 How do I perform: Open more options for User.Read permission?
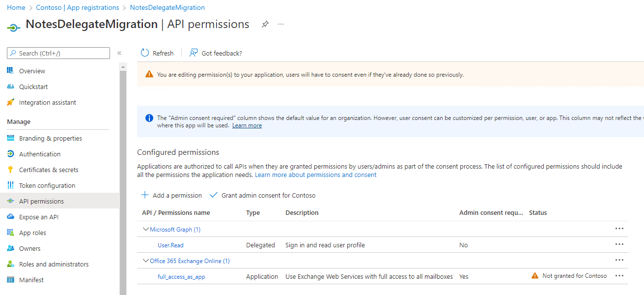(x=619, y=244)
